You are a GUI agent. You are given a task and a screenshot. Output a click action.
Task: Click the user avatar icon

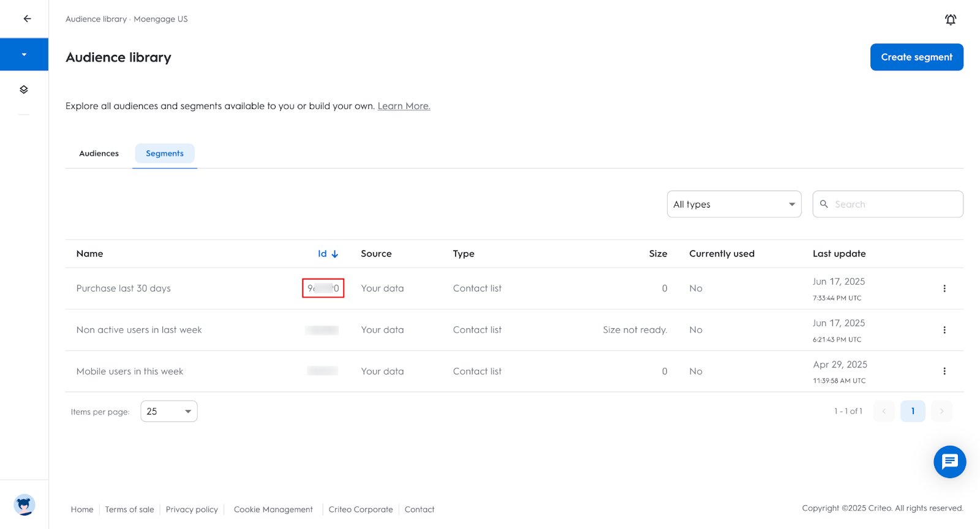[24, 505]
